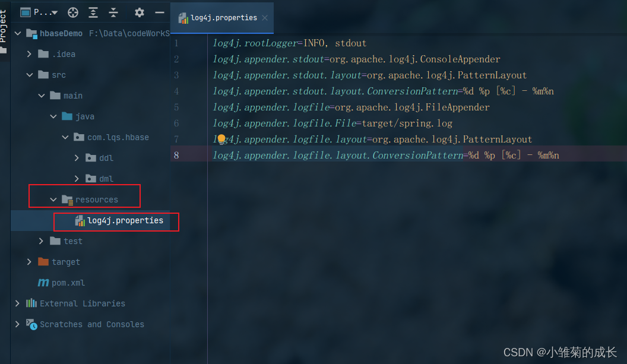Click line number 8 in gutter
This screenshot has width=627, height=364.
(176, 155)
